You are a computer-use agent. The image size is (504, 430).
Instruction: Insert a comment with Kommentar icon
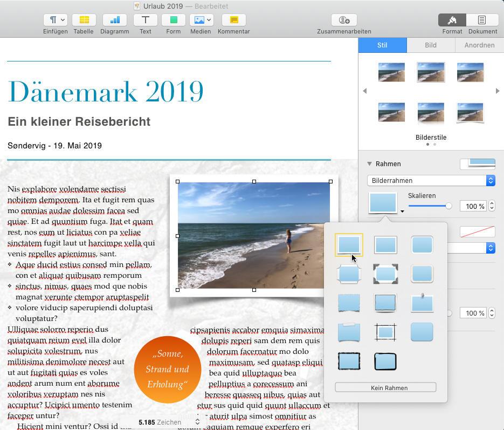(x=233, y=20)
